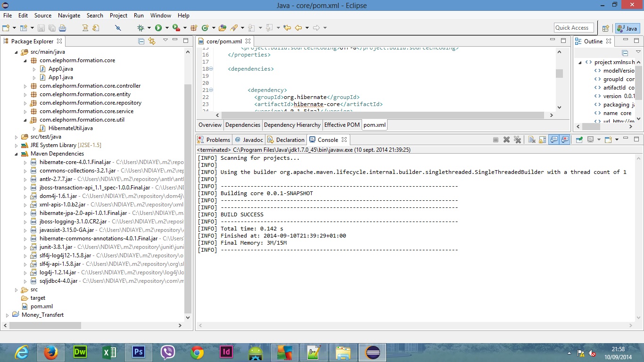The width and height of the screenshot is (644, 362).
Task: Open the Source menu
Action: coord(43,16)
